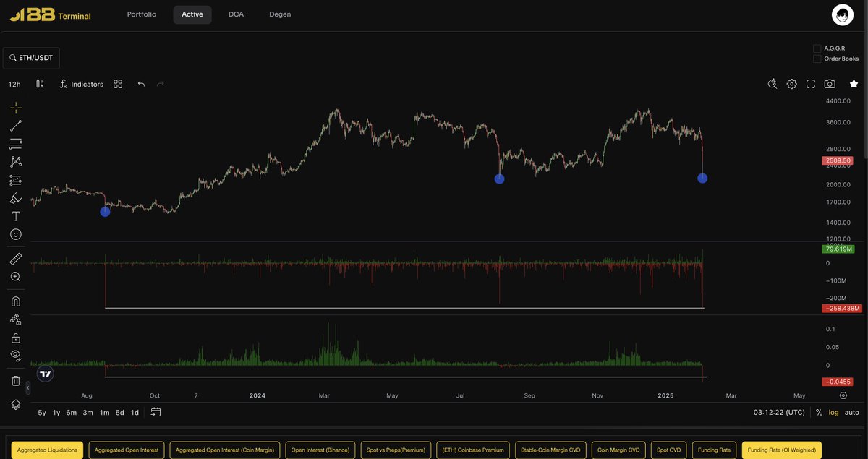The width and height of the screenshot is (868, 459).
Task: Open the DCA tab
Action: coord(237,13)
